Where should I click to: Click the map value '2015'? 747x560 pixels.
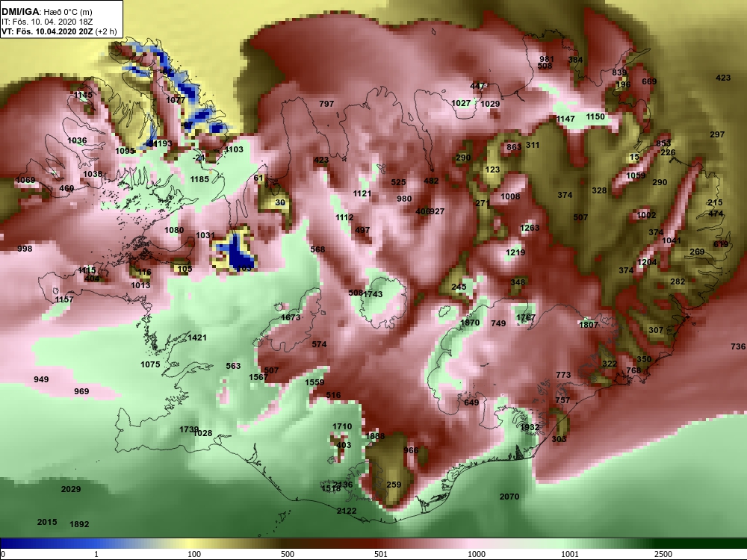pyautogui.click(x=47, y=523)
